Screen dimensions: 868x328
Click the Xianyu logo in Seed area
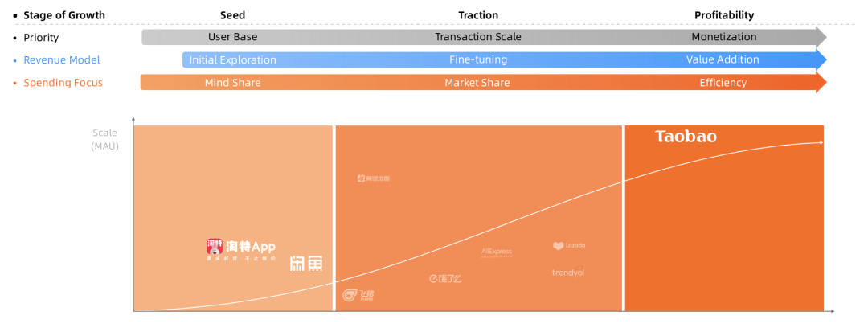[x=306, y=262]
